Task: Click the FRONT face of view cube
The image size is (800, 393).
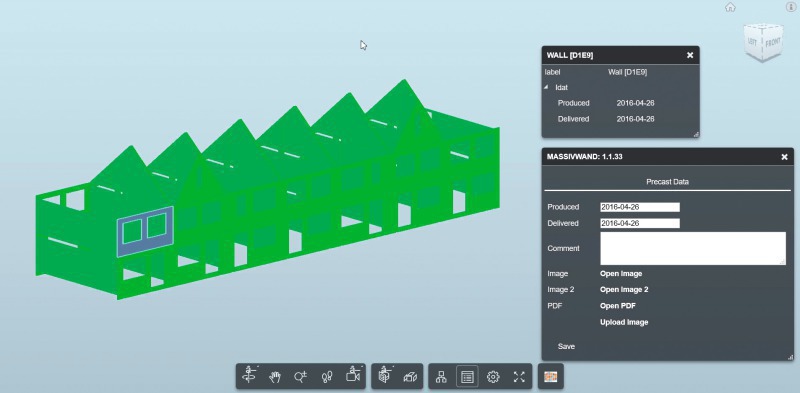Action: coord(772,42)
